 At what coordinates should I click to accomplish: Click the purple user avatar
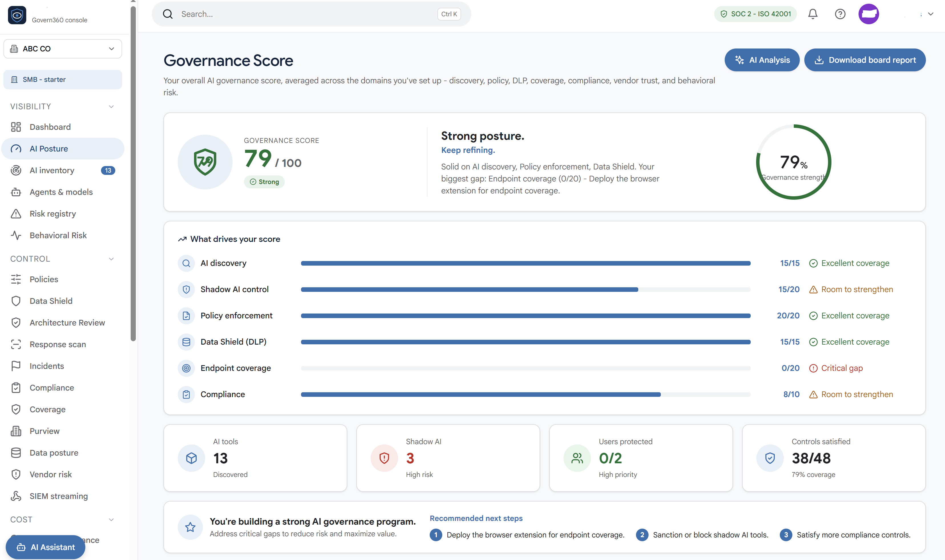tap(869, 14)
